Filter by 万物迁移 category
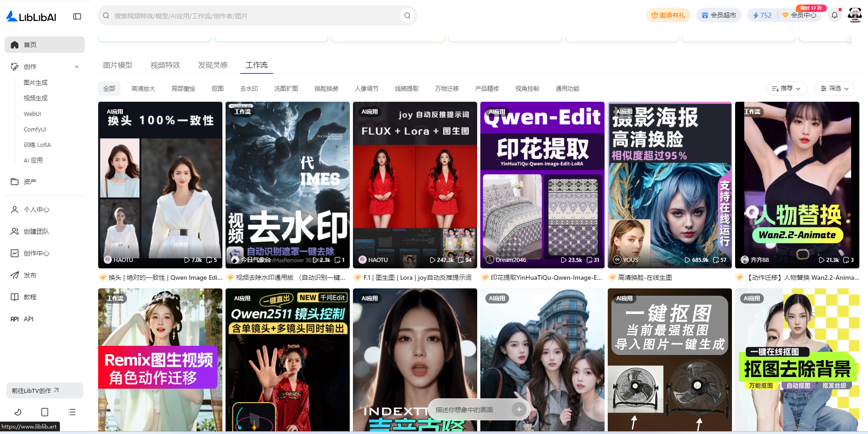 click(x=447, y=89)
